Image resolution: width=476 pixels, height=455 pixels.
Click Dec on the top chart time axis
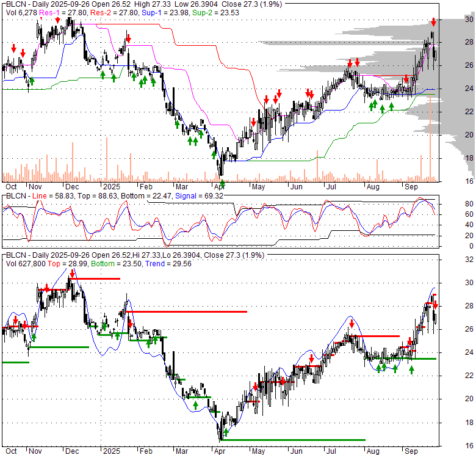72,186
